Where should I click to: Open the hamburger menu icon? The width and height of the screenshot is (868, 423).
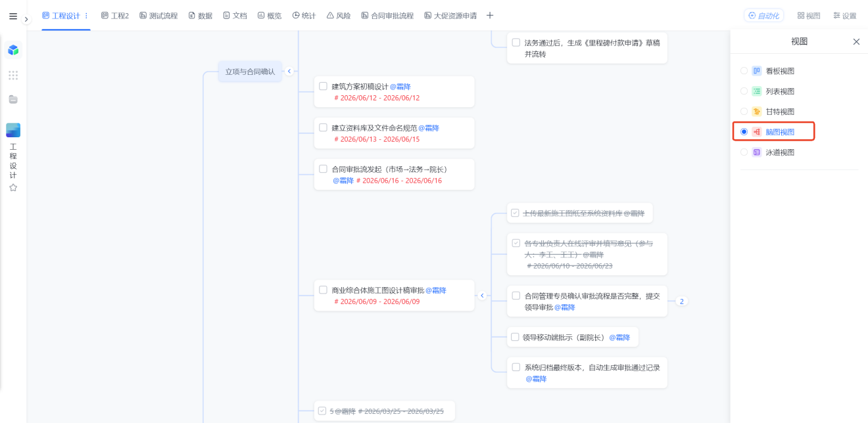[13, 16]
